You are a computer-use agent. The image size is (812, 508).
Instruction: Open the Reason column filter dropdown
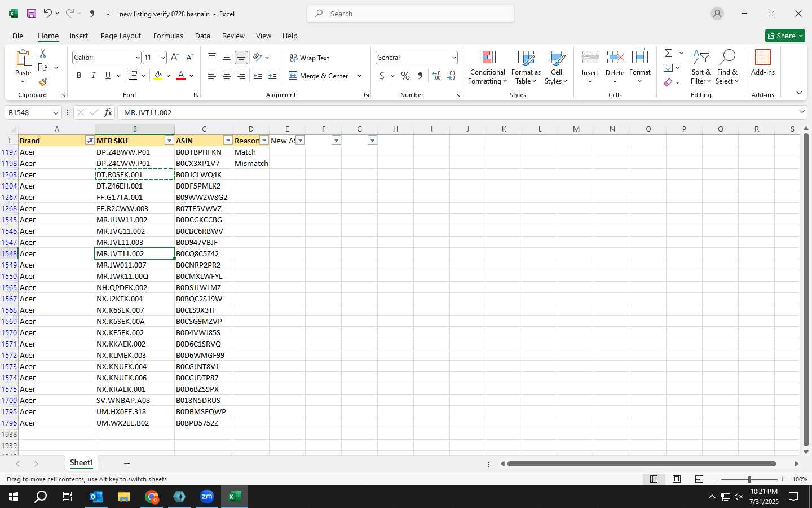(x=264, y=141)
